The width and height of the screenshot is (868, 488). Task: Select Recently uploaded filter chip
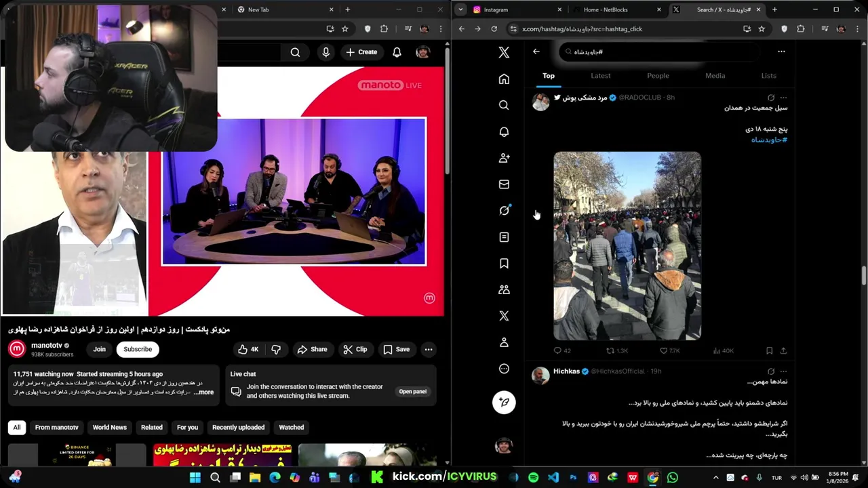tap(238, 427)
